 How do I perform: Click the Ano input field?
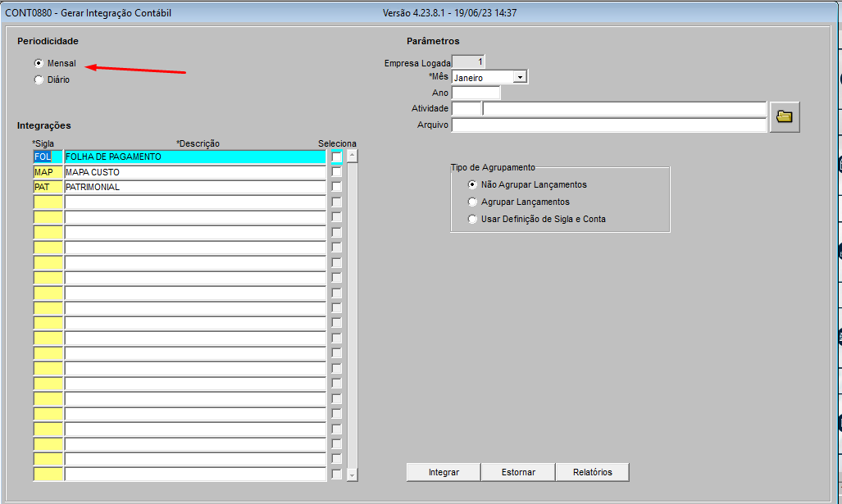click(476, 93)
